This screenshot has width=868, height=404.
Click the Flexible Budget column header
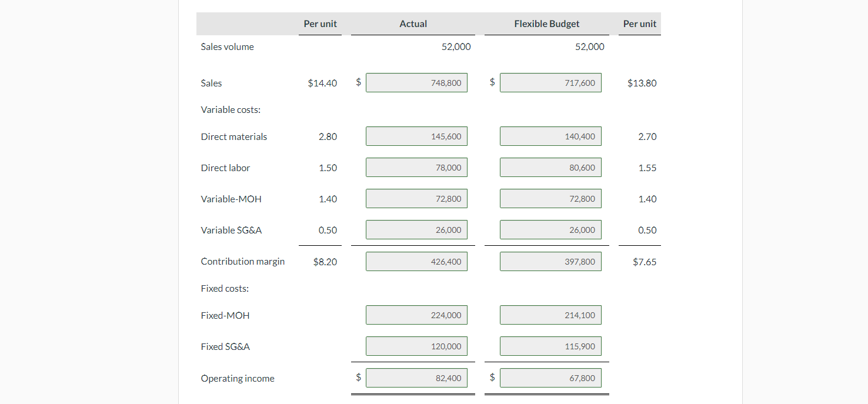[546, 24]
